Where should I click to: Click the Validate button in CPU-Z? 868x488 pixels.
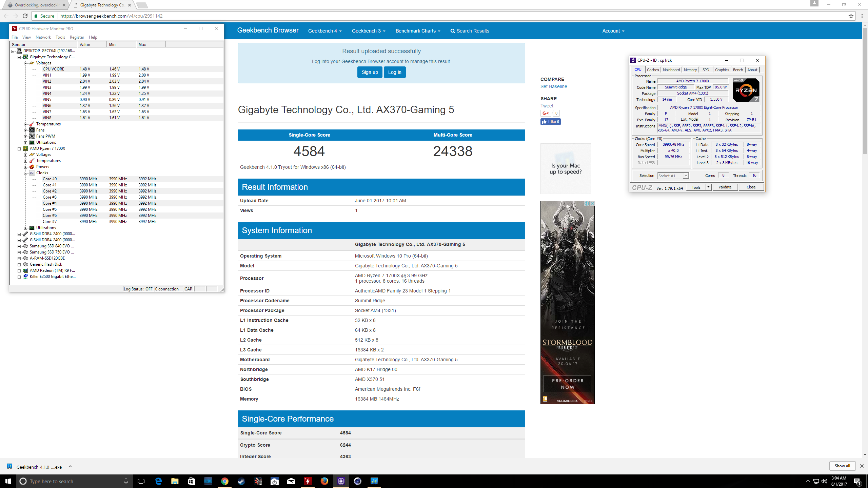point(725,187)
